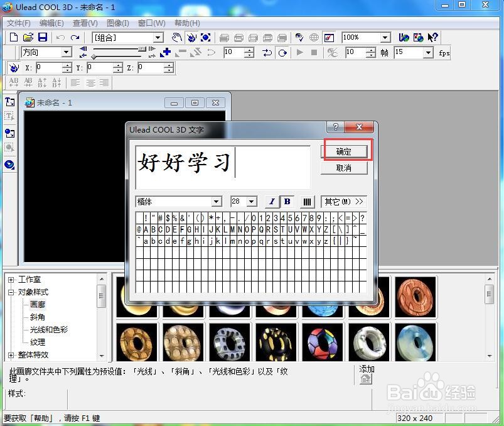
Task: Click the blue plus add keyframe icon
Action: (166, 52)
